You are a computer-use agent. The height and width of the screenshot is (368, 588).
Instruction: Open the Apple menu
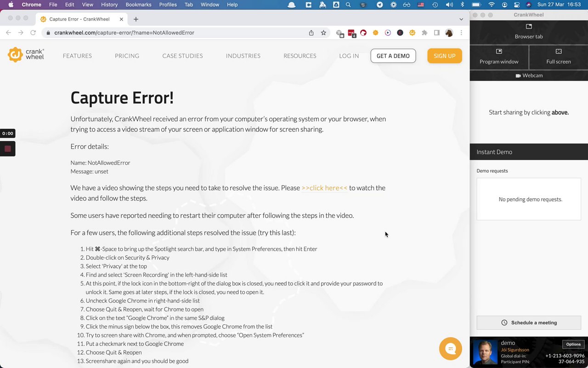pyautogui.click(x=11, y=5)
